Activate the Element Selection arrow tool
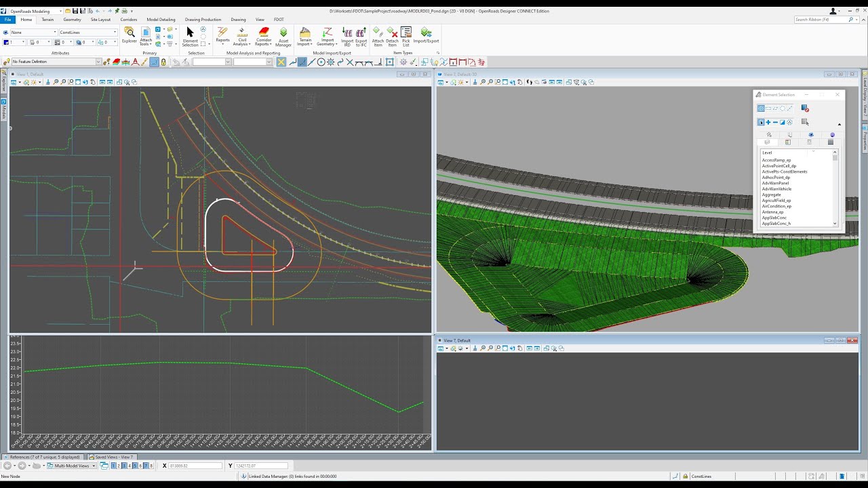The image size is (868, 488). (x=190, y=37)
